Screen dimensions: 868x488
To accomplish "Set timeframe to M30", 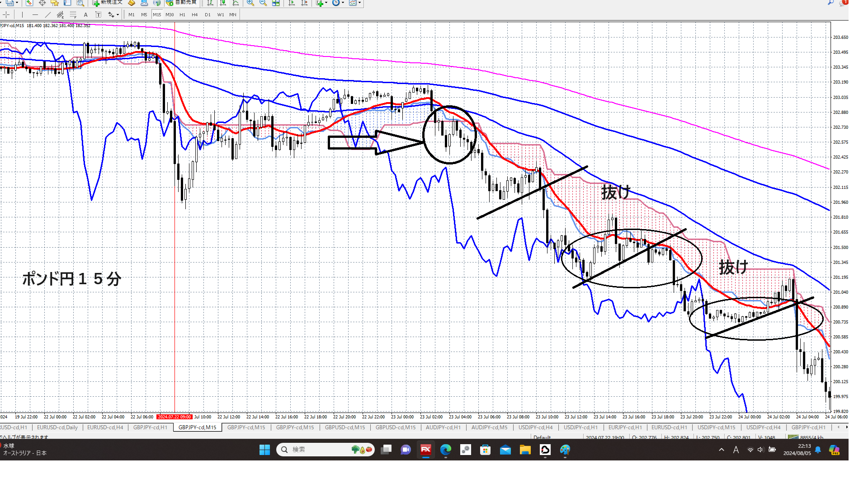I will pyautogui.click(x=170, y=14).
